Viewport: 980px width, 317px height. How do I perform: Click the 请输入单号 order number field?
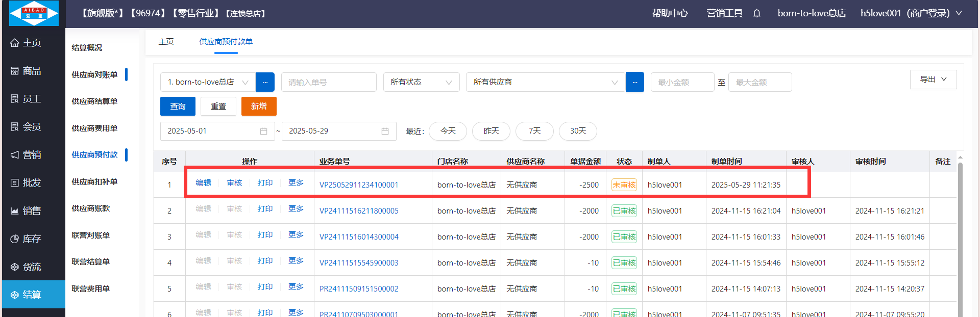[x=329, y=82]
